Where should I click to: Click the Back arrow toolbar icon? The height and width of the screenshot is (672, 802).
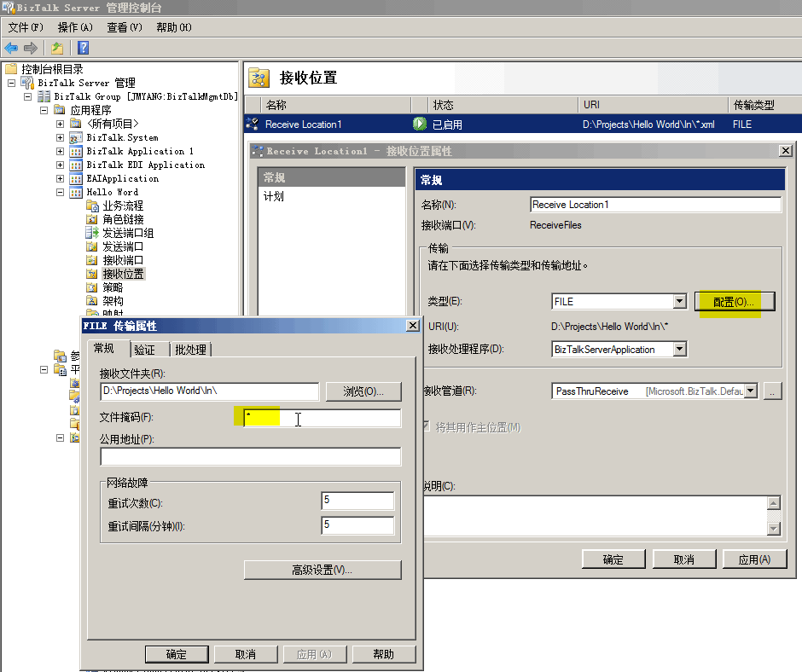tap(11, 48)
